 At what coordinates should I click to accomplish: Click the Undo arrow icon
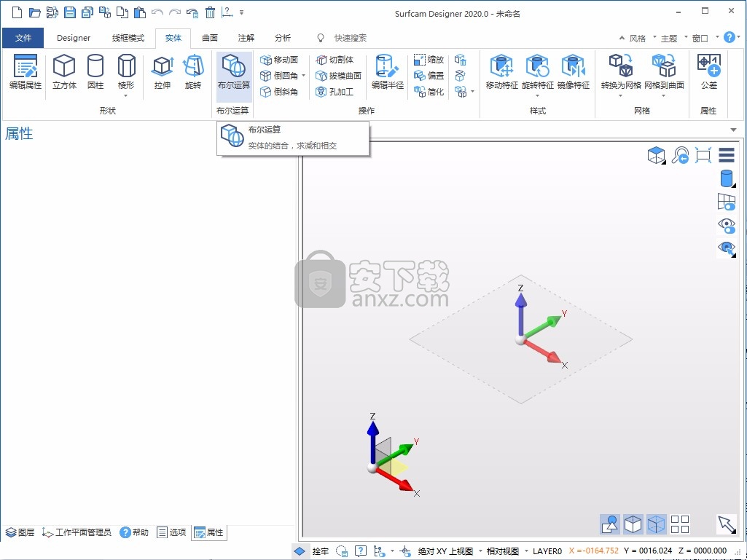pyautogui.click(x=157, y=12)
